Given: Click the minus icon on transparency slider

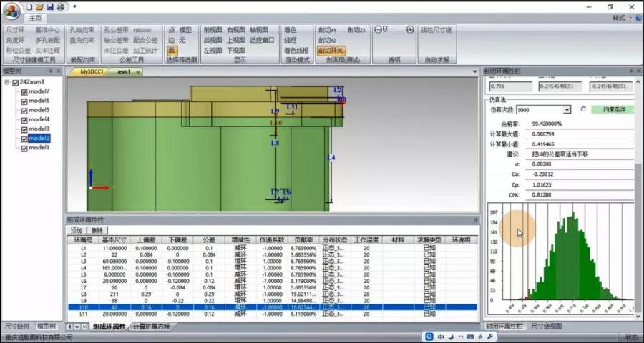Looking at the screenshot, I should coord(377,30).
